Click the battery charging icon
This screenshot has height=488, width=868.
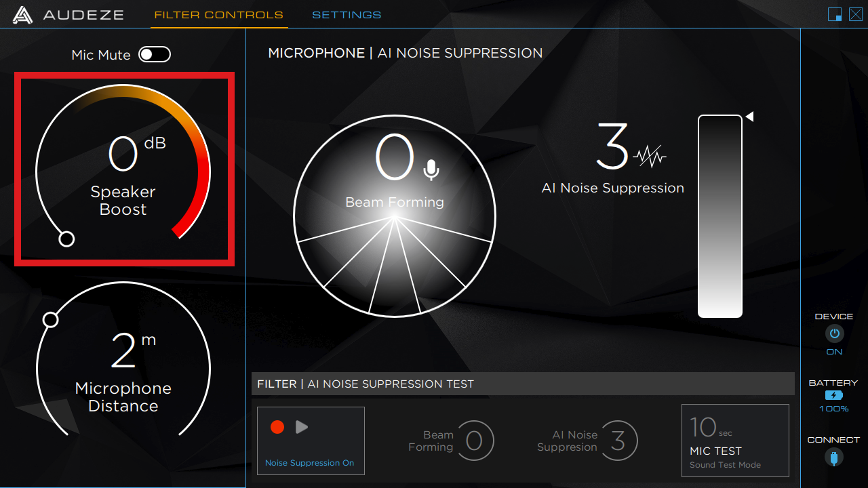click(x=833, y=395)
